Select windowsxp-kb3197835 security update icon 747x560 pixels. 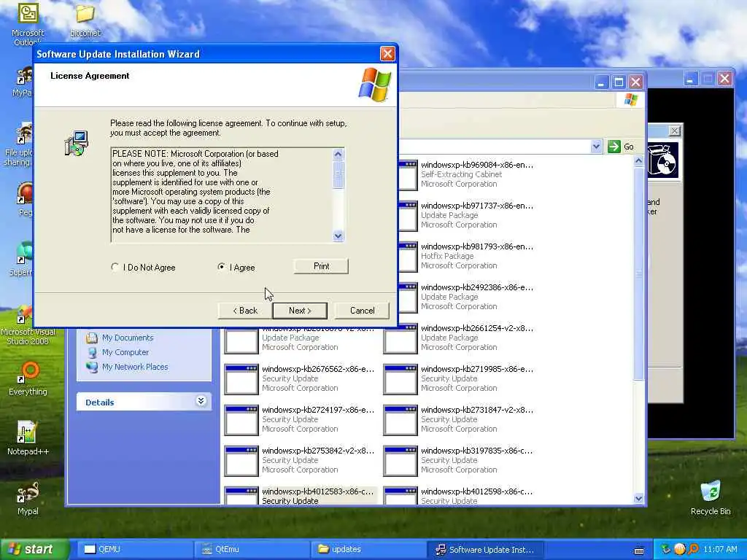(400, 462)
